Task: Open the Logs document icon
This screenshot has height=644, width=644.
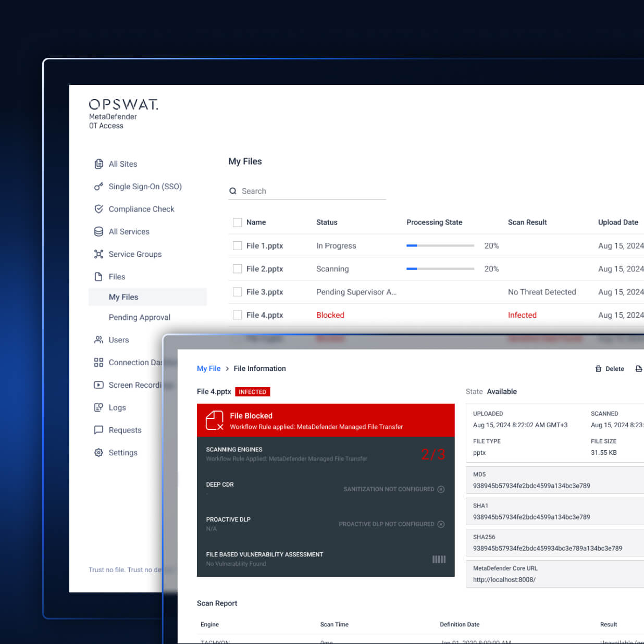Action: click(99, 407)
